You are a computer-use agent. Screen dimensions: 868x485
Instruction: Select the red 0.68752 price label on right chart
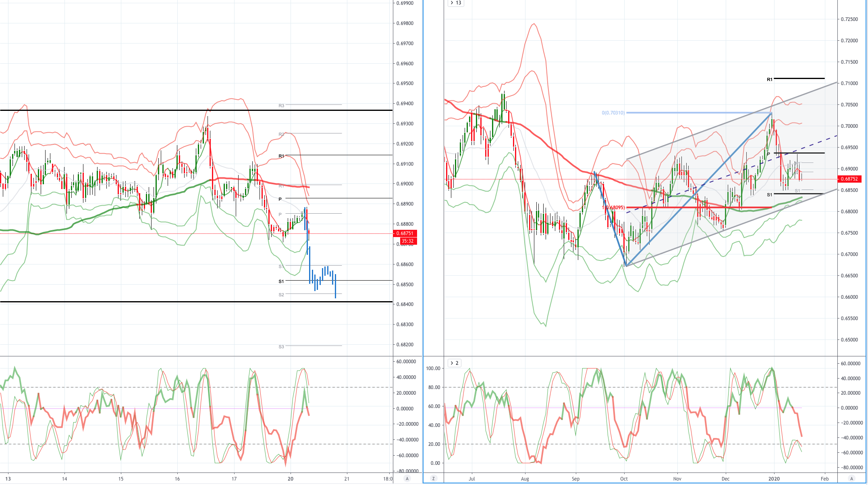[x=849, y=179]
